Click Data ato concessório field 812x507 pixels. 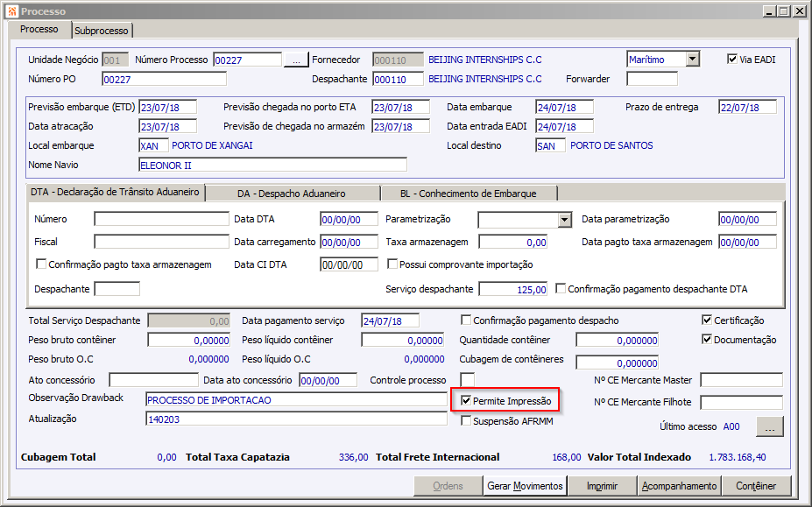(x=328, y=380)
